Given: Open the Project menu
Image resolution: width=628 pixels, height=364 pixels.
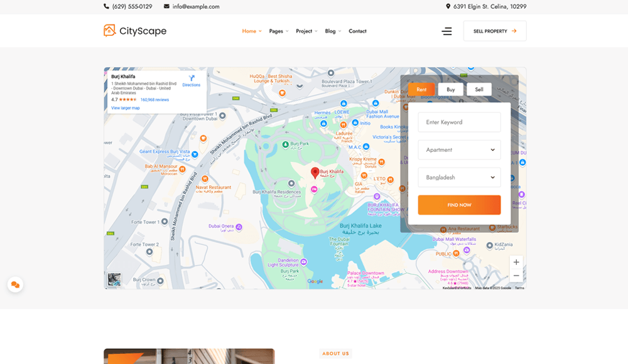Looking at the screenshot, I should (307, 31).
